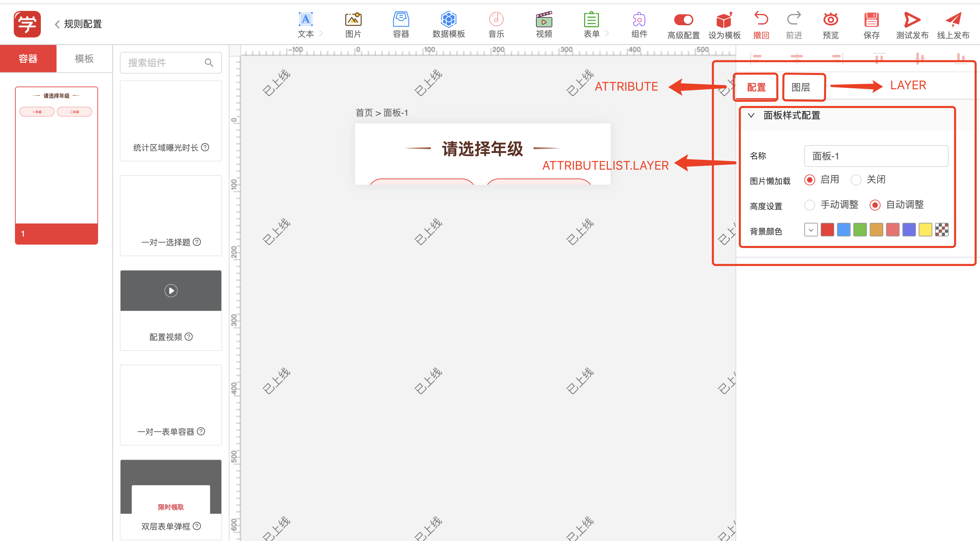
Task: Insert an image with 图片 icon
Action: pyautogui.click(x=353, y=19)
